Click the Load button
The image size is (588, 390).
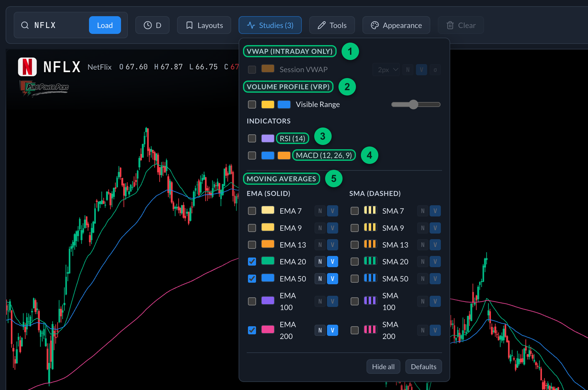[105, 25]
